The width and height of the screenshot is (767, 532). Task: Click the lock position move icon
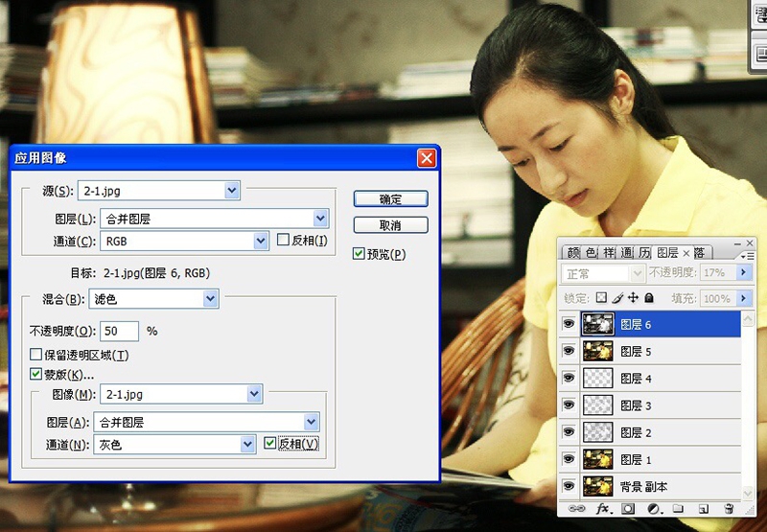[x=633, y=299]
